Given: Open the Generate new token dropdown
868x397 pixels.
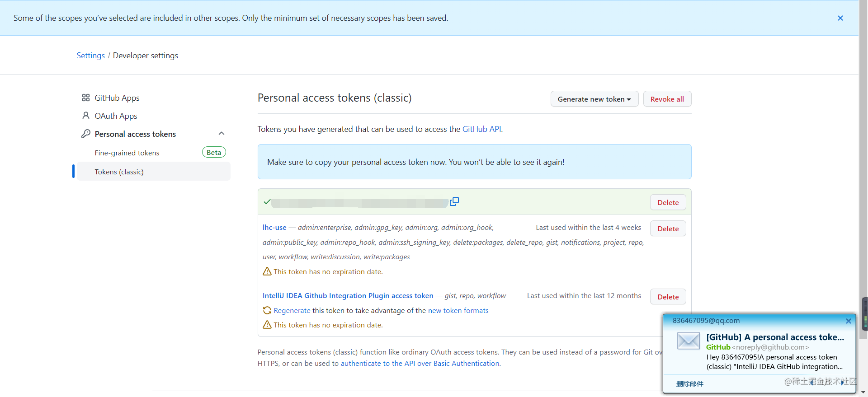Looking at the screenshot, I should click(594, 99).
